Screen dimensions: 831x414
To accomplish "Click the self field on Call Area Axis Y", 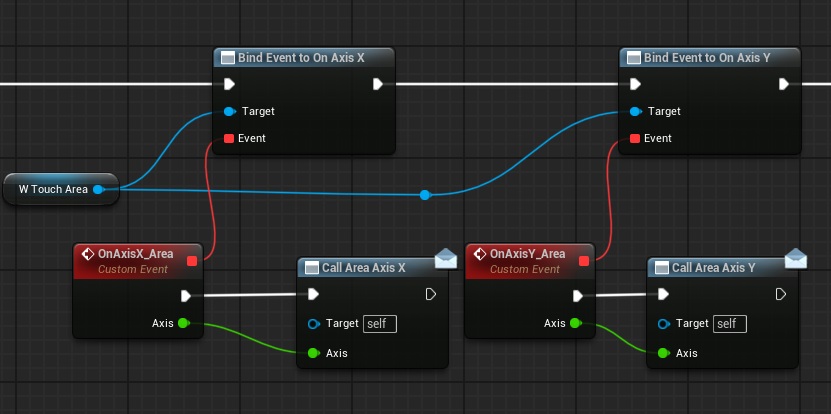I will [730, 323].
